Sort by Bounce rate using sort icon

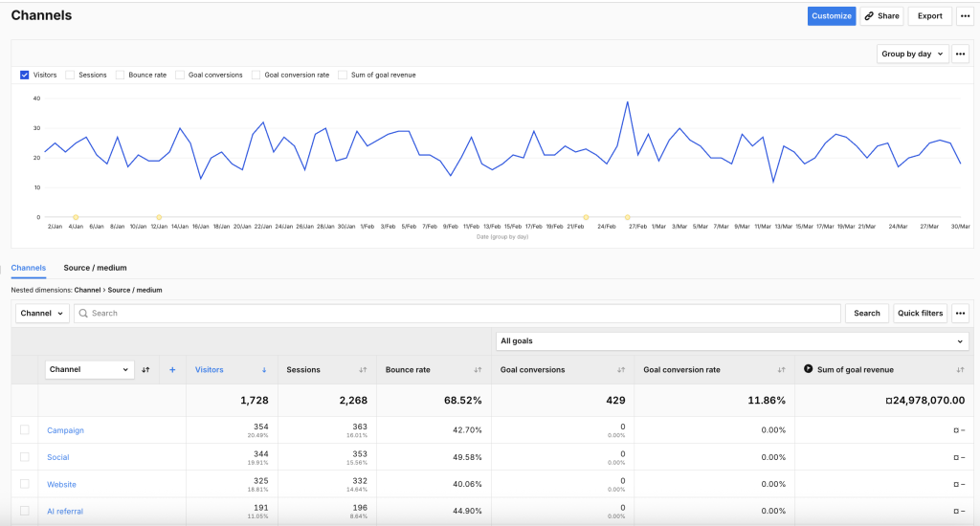pyautogui.click(x=478, y=369)
